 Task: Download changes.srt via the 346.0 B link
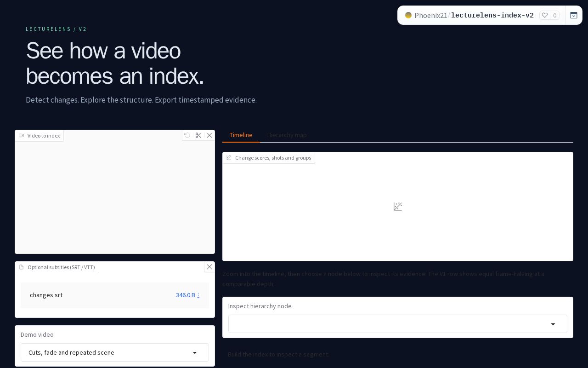(x=188, y=295)
